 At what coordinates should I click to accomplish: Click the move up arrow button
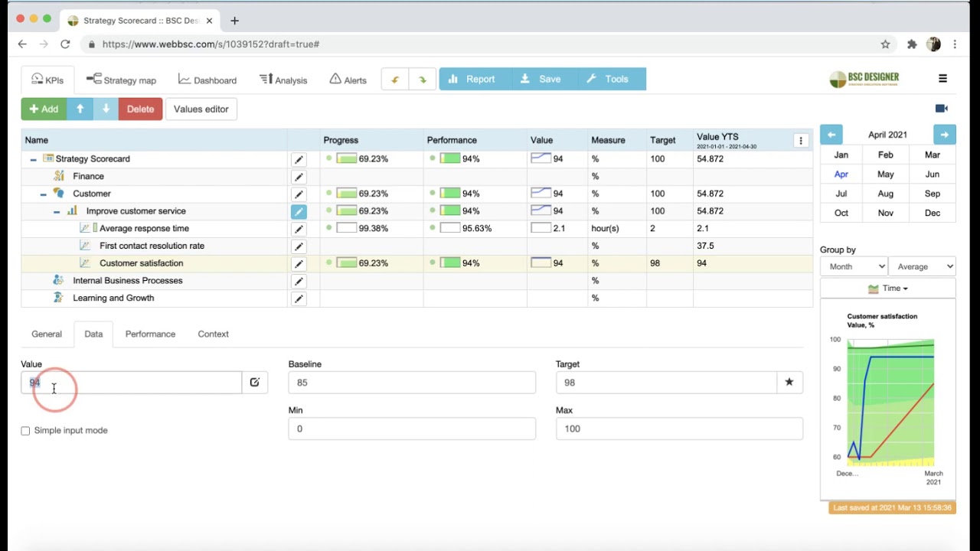80,109
